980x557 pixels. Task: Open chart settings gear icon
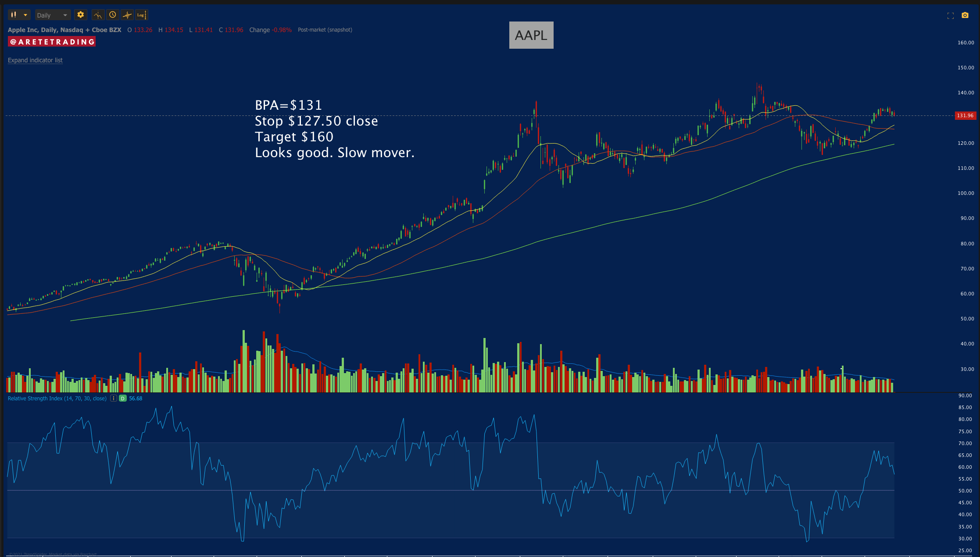[80, 15]
